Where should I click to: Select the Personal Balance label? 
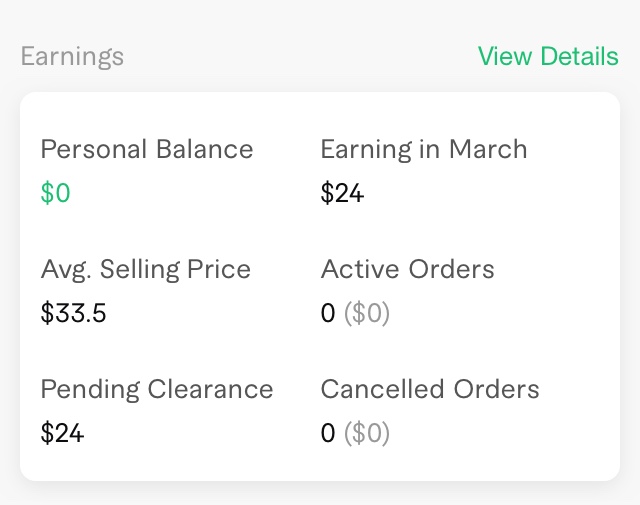coord(147,150)
